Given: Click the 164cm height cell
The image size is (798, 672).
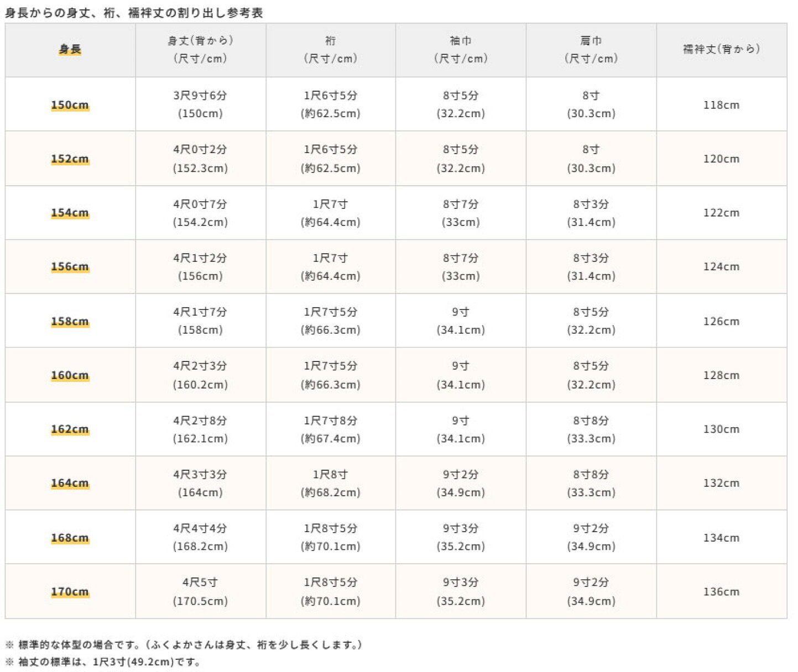Looking at the screenshot, I should 70,483.
